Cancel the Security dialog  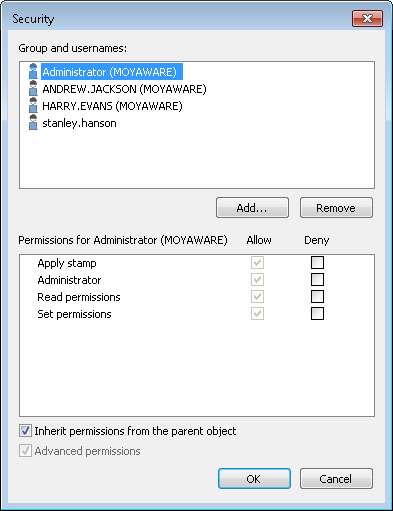pyautogui.click(x=336, y=479)
